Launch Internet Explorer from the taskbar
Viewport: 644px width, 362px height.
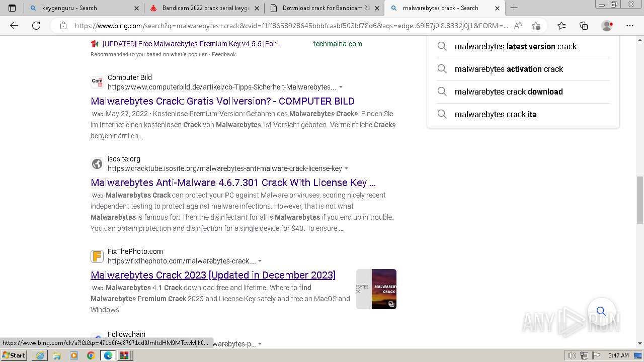[x=40, y=355]
